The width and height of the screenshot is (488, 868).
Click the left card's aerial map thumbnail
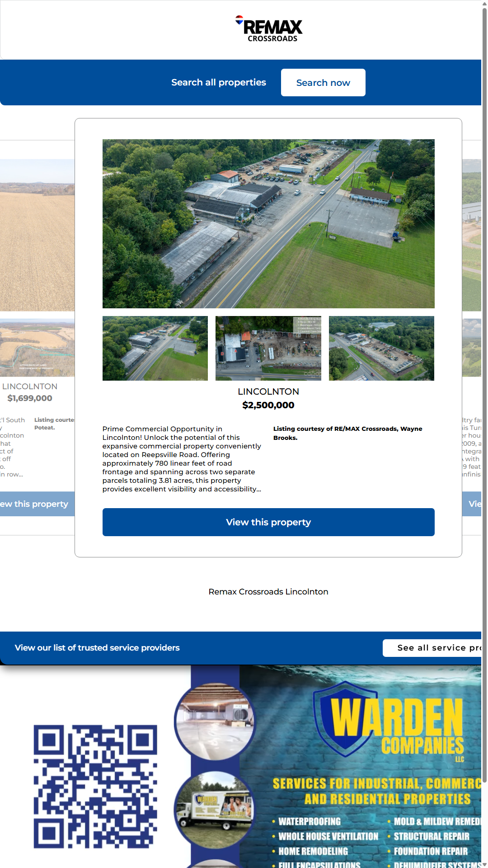pos(37,348)
